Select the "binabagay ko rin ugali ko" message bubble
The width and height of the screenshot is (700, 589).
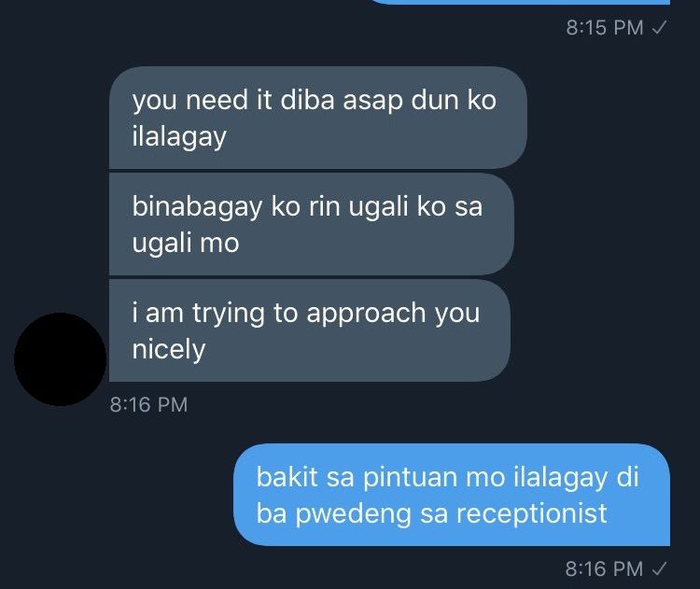(312, 224)
